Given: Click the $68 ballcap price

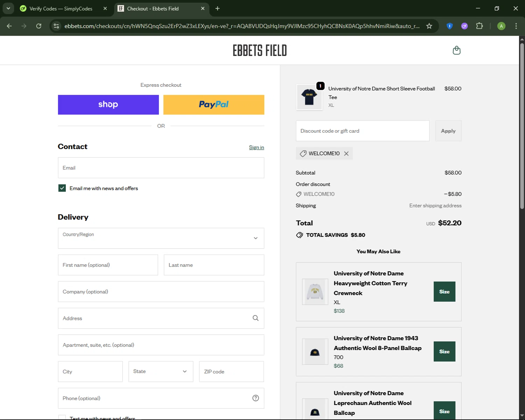Looking at the screenshot, I should 338,366.
